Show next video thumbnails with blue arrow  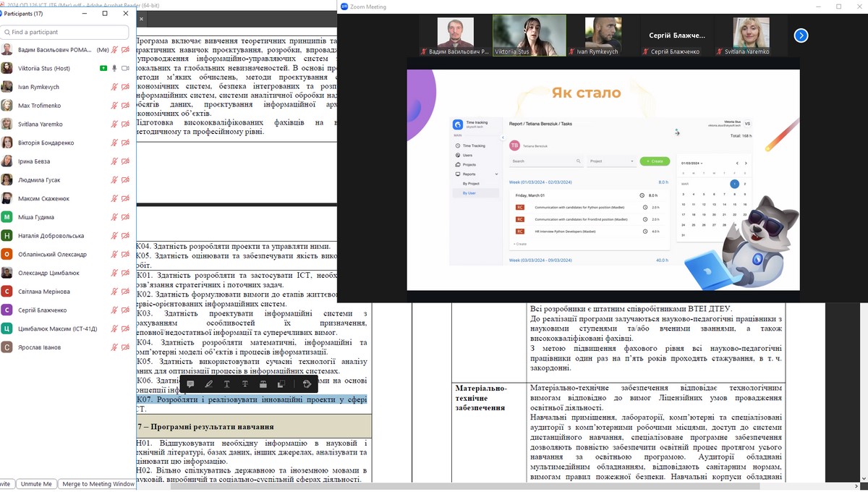pos(801,35)
